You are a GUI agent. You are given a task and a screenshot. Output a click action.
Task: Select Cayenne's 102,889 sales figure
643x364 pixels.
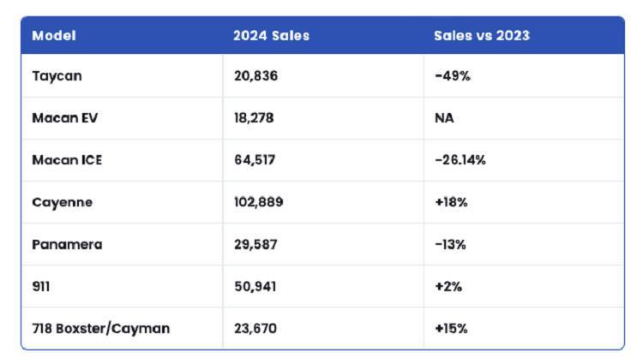(258, 202)
